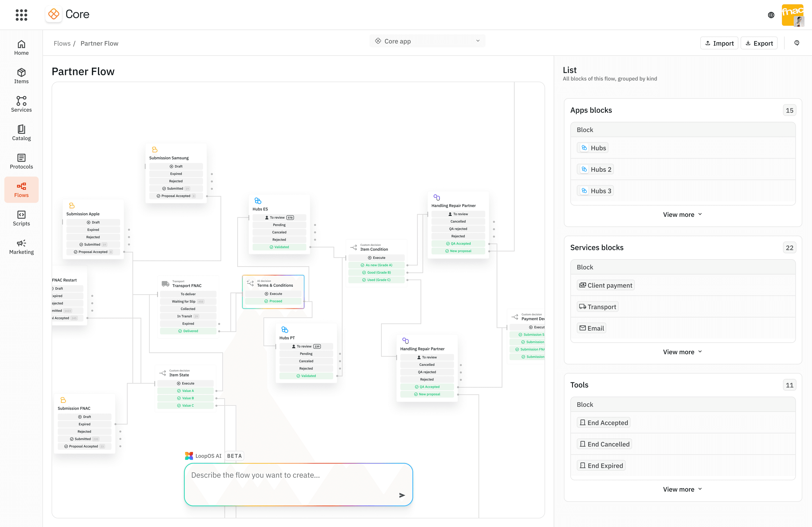Viewport: 812px width, 527px height.
Task: Expand View more under Apps blocks
Action: [683, 214]
